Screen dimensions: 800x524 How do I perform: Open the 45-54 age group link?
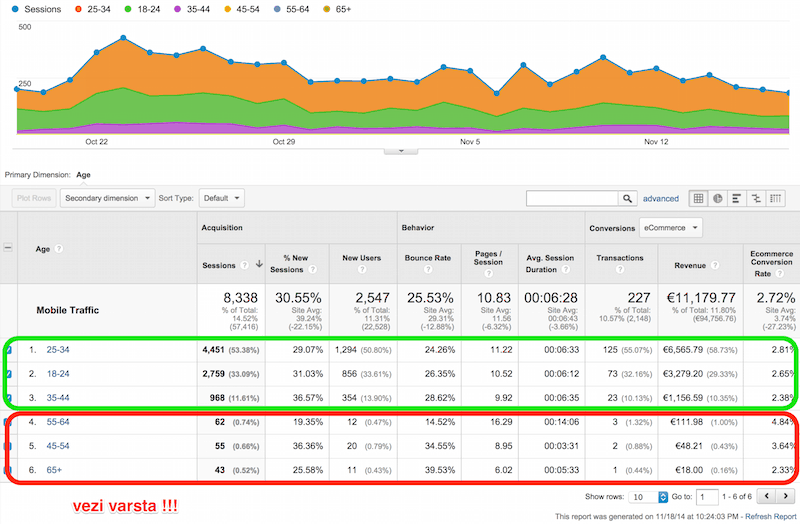tap(58, 445)
